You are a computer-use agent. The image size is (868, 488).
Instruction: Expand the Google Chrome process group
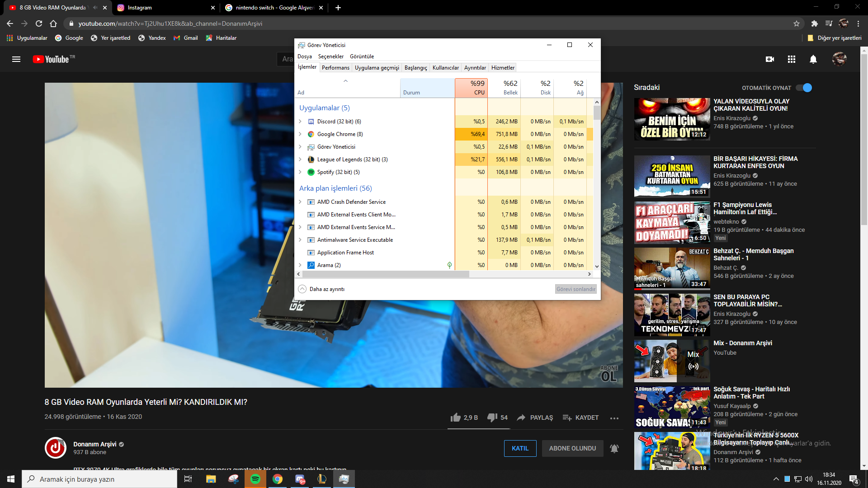[300, 134]
